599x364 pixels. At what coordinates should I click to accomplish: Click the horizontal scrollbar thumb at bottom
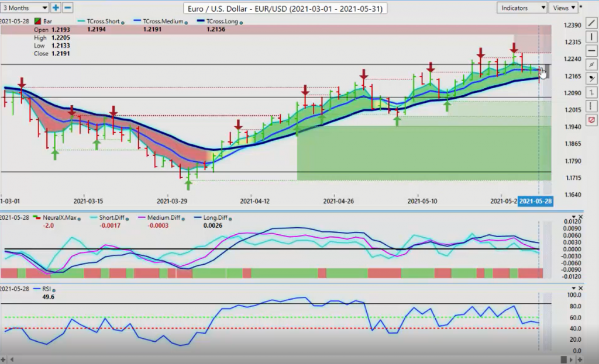(563, 359)
